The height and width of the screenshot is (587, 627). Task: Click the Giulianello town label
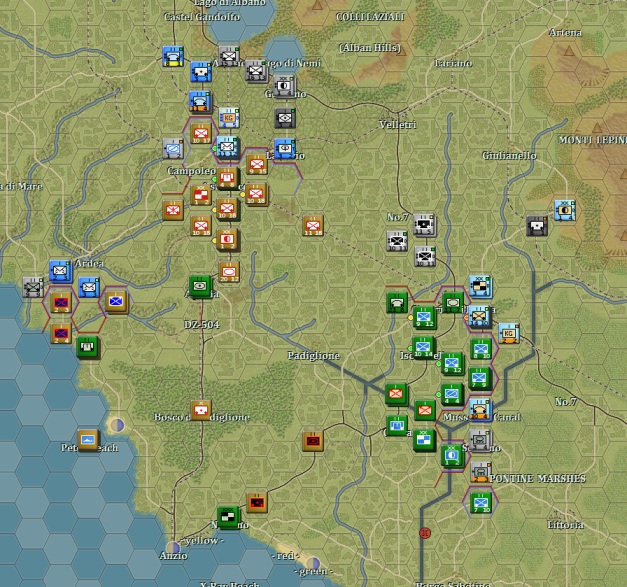point(509,156)
